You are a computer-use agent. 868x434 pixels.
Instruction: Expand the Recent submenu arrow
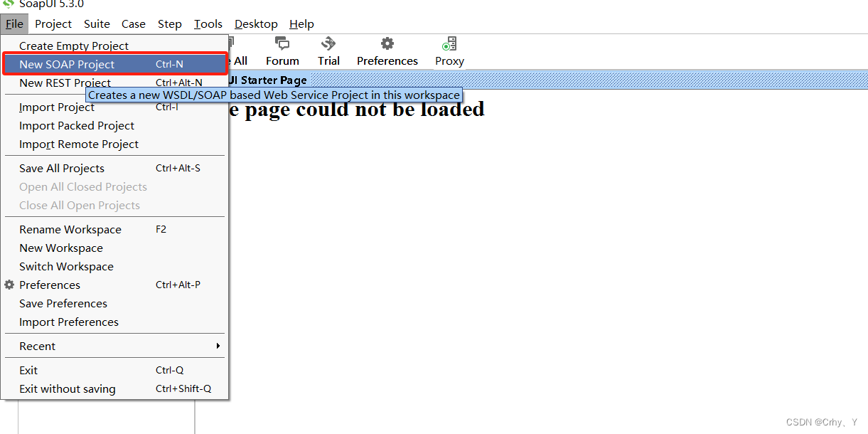point(218,346)
